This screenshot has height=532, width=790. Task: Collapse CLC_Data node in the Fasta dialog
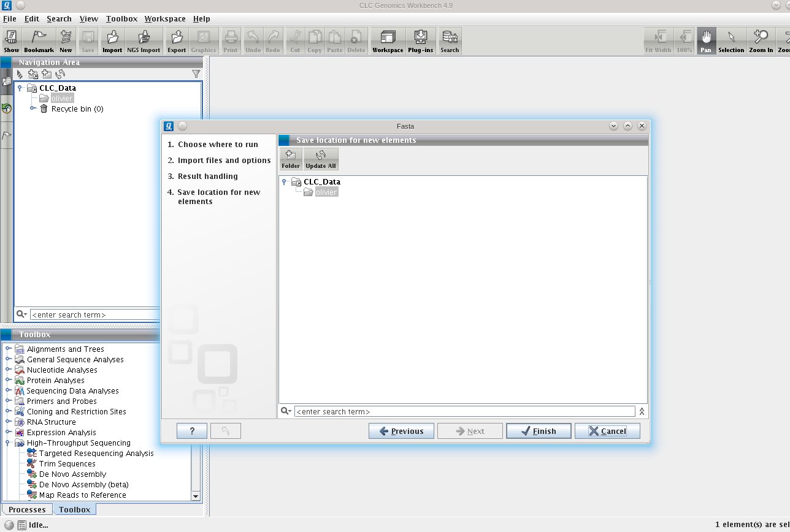(x=285, y=181)
